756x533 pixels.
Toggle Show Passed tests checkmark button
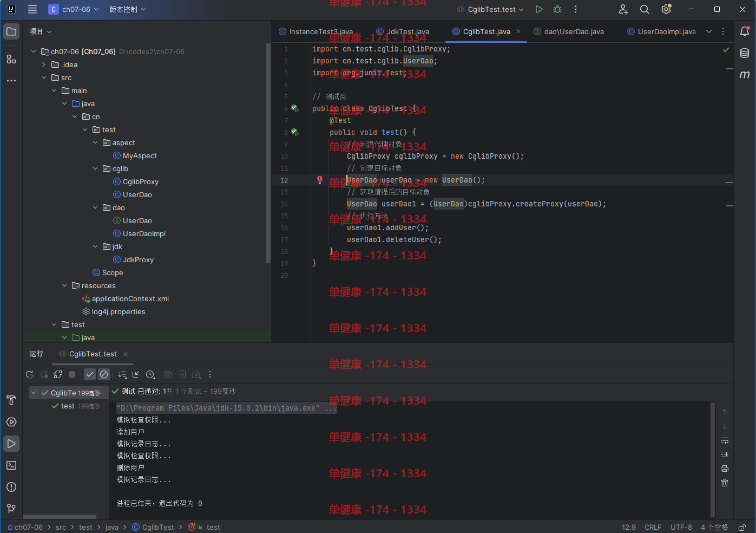(x=90, y=374)
